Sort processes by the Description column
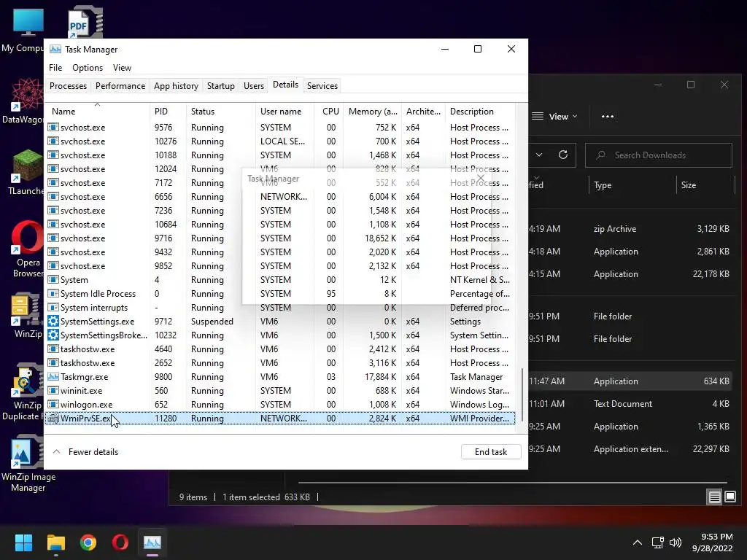The image size is (747, 560). (480, 112)
